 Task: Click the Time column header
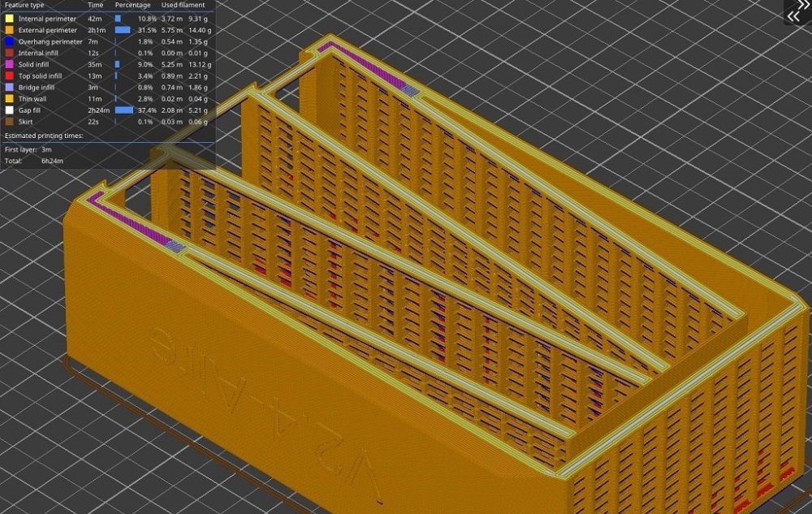[95, 5]
